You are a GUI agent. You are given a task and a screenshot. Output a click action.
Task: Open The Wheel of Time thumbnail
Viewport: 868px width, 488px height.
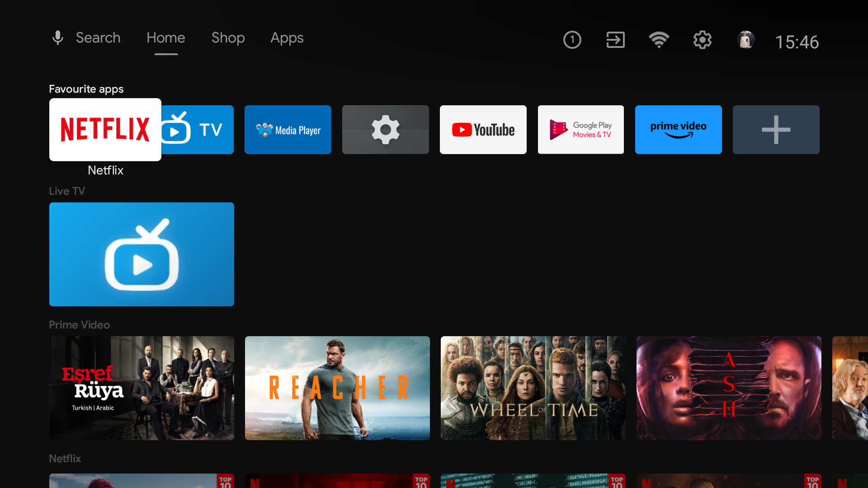[533, 388]
